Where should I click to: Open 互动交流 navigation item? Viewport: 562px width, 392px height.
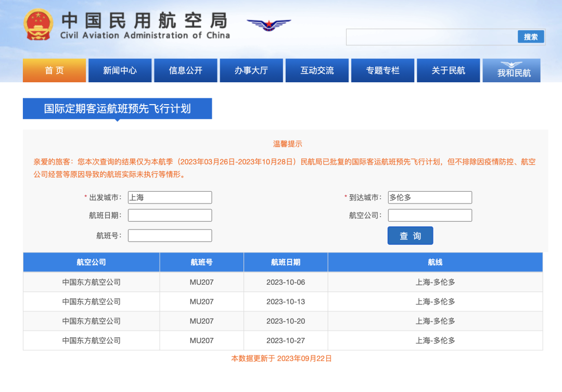click(x=317, y=70)
